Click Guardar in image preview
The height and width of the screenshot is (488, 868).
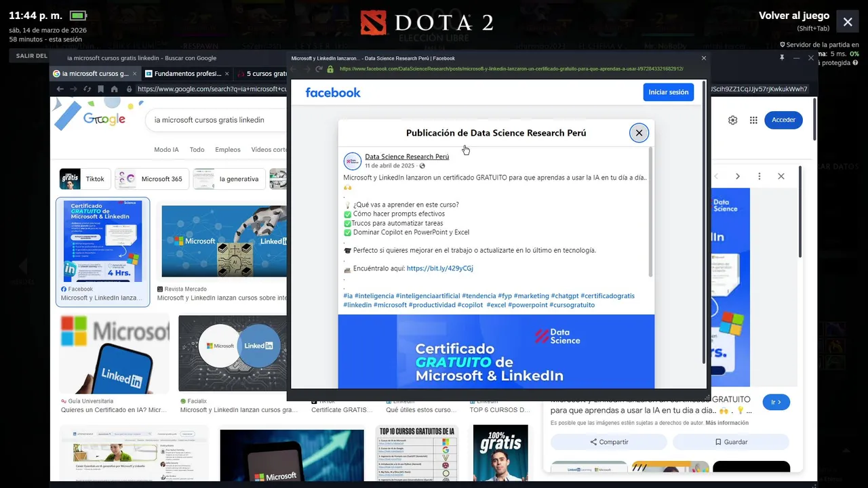(x=730, y=442)
